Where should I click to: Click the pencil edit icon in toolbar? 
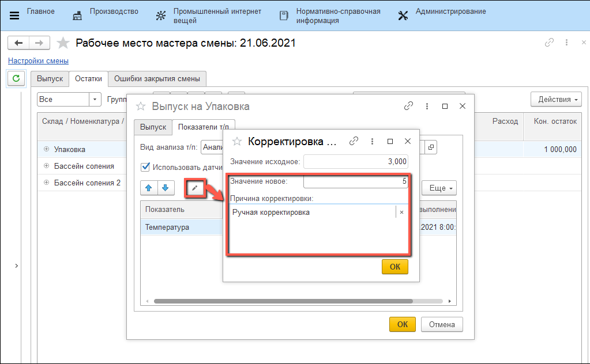click(x=195, y=188)
